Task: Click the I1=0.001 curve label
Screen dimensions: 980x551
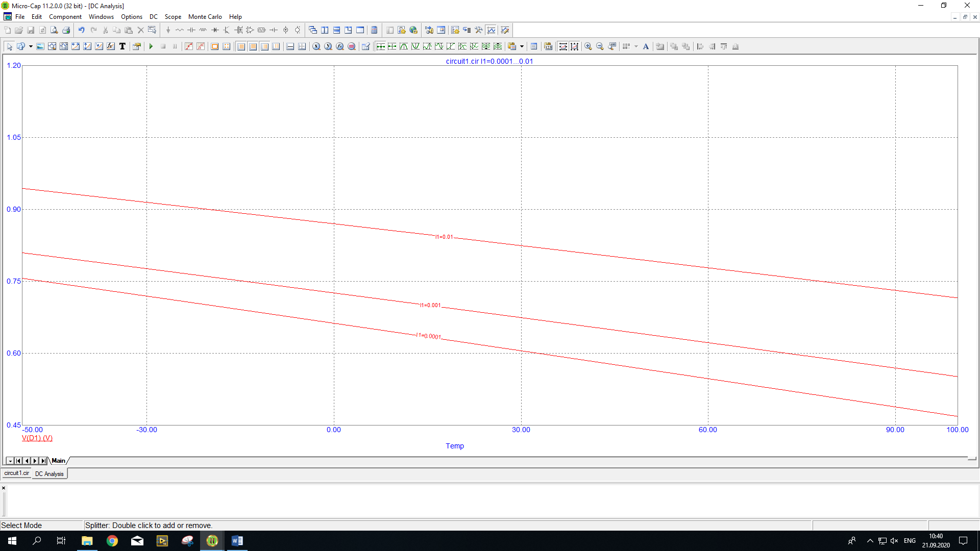Action: tap(430, 306)
